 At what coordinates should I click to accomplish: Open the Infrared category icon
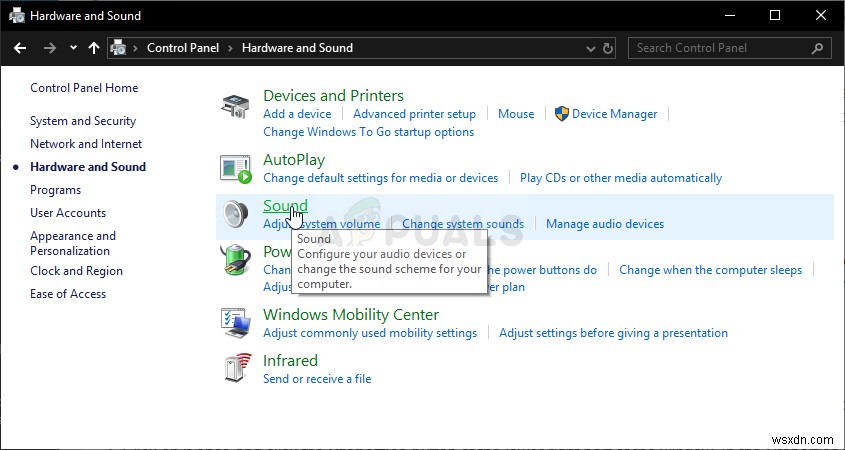[235, 368]
